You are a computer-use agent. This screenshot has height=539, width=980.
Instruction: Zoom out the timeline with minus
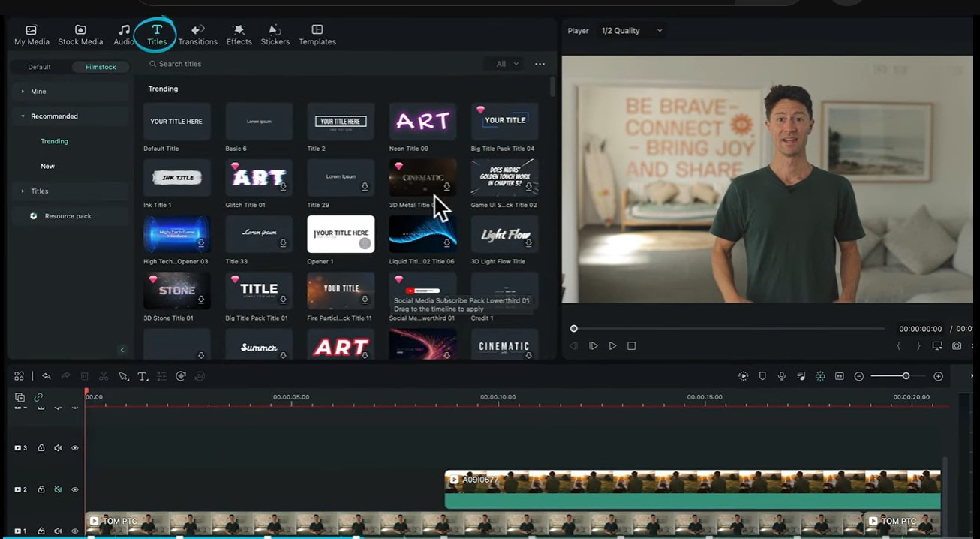[859, 376]
